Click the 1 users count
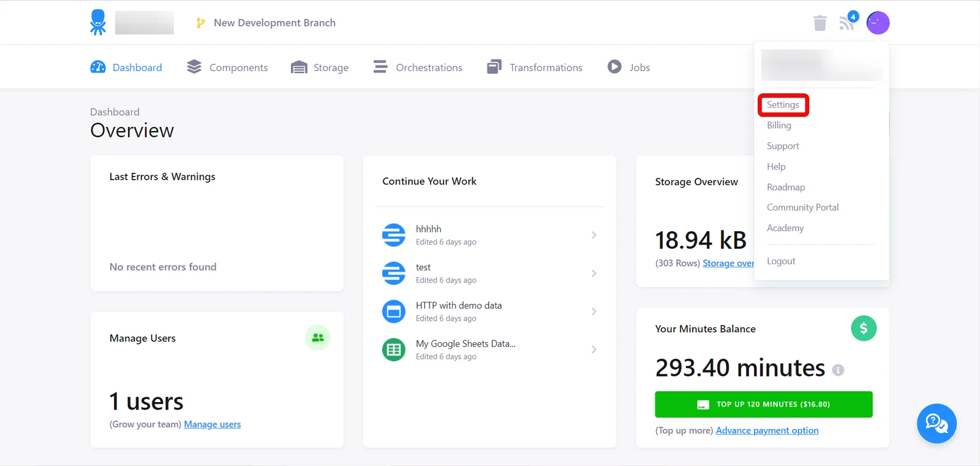Image resolution: width=980 pixels, height=466 pixels. tap(146, 402)
